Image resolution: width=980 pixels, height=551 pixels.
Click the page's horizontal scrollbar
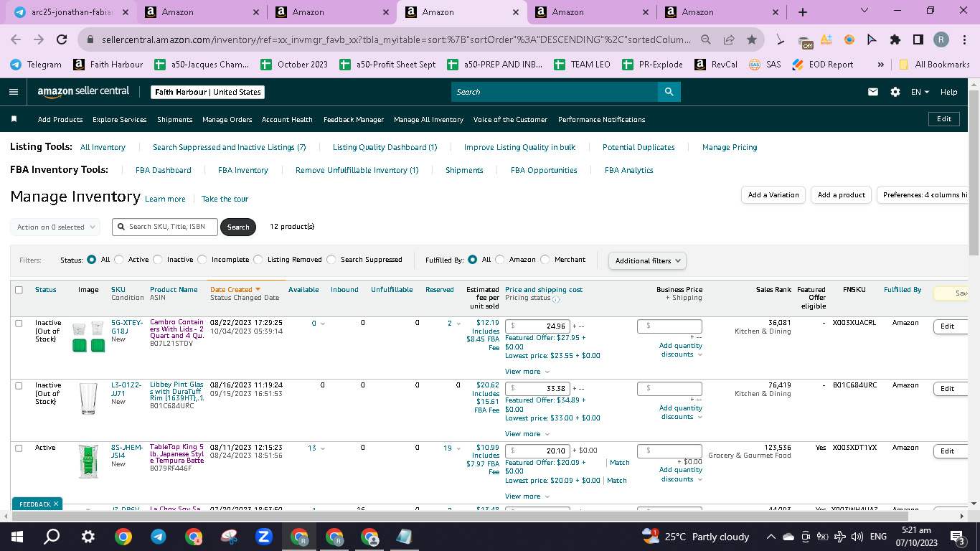[459, 515]
